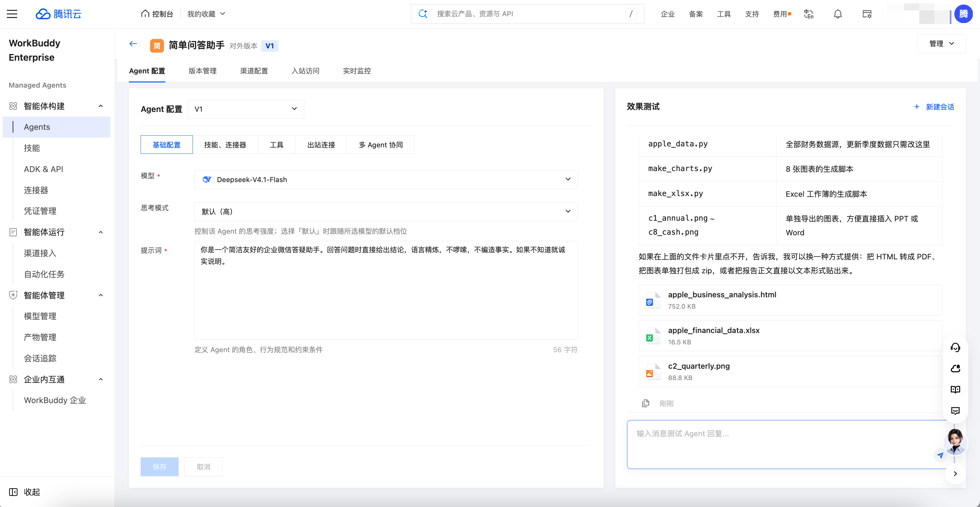Collapse the 企业内互通 section
The image size is (980, 507).
click(x=100, y=379)
